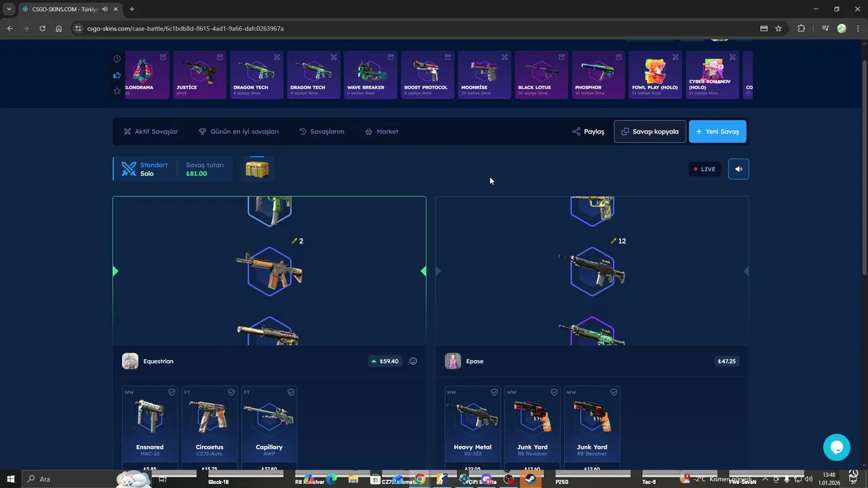The image size is (868, 488).
Task: Click the shield check icon on Capillary card
Action: 291,392
